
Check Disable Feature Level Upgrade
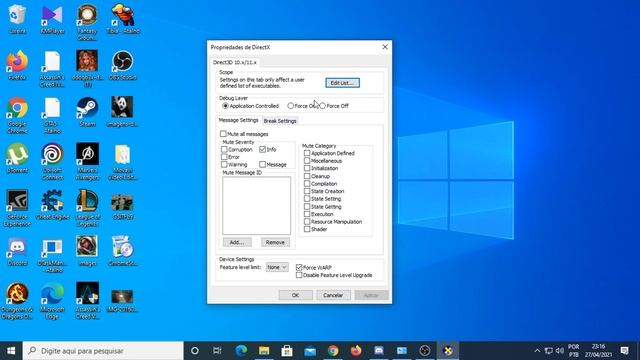tap(299, 275)
